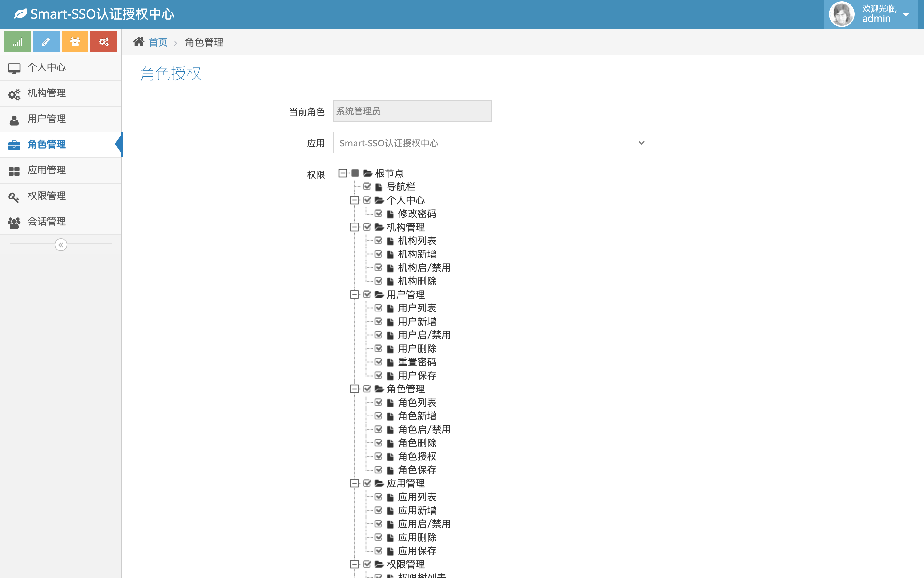Uncheck the 应用保存 checkbox
Image resolution: width=924 pixels, height=578 pixels.
378,550
